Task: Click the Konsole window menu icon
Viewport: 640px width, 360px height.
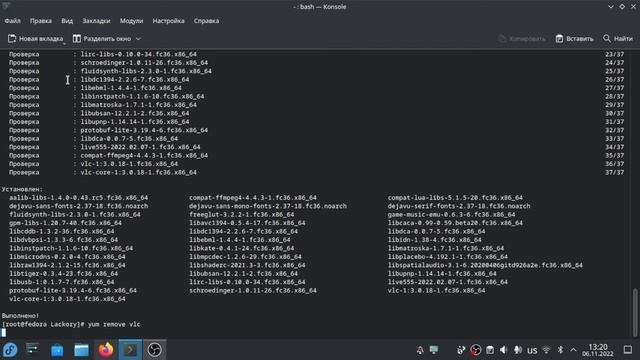Action: point(6,6)
